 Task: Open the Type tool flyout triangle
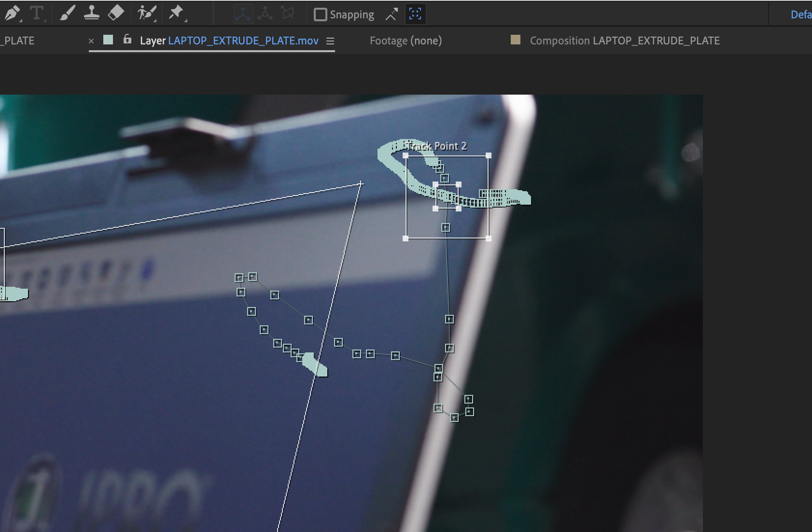[x=46, y=21]
